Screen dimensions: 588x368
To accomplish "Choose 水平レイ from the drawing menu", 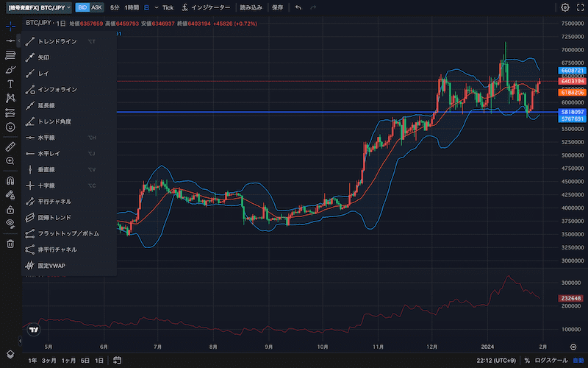I will coord(69,154).
